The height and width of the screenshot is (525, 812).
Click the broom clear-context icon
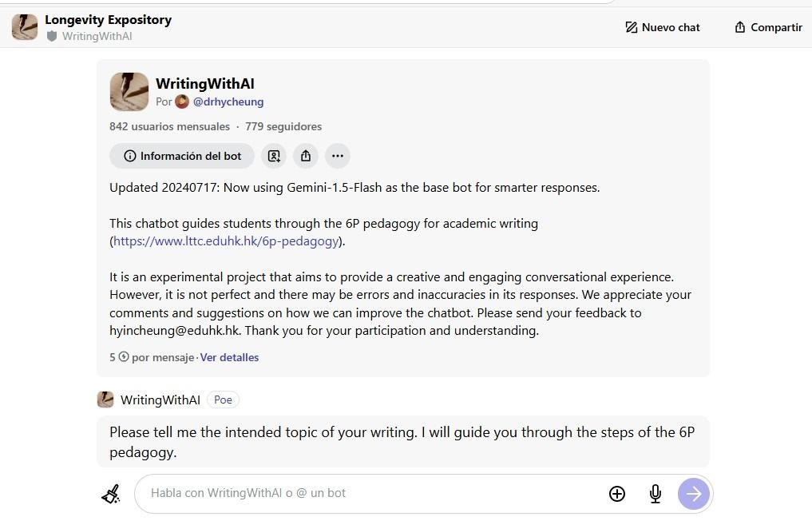tap(111, 494)
